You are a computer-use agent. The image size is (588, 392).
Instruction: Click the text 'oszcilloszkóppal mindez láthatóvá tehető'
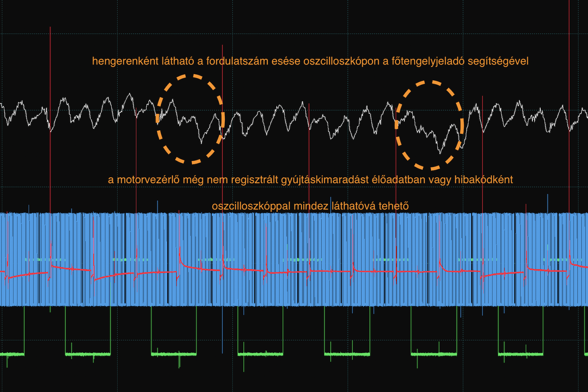click(310, 206)
